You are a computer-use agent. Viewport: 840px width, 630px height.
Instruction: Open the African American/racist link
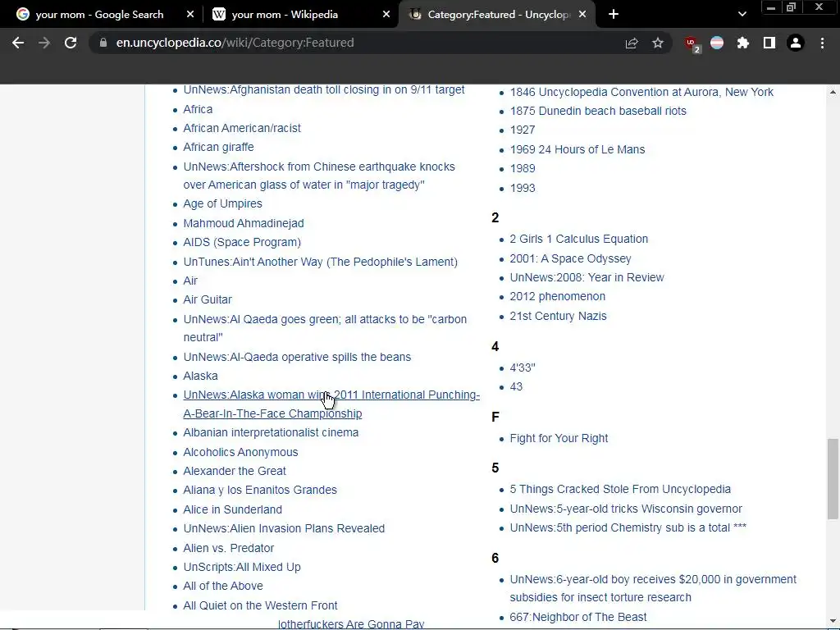pos(242,128)
